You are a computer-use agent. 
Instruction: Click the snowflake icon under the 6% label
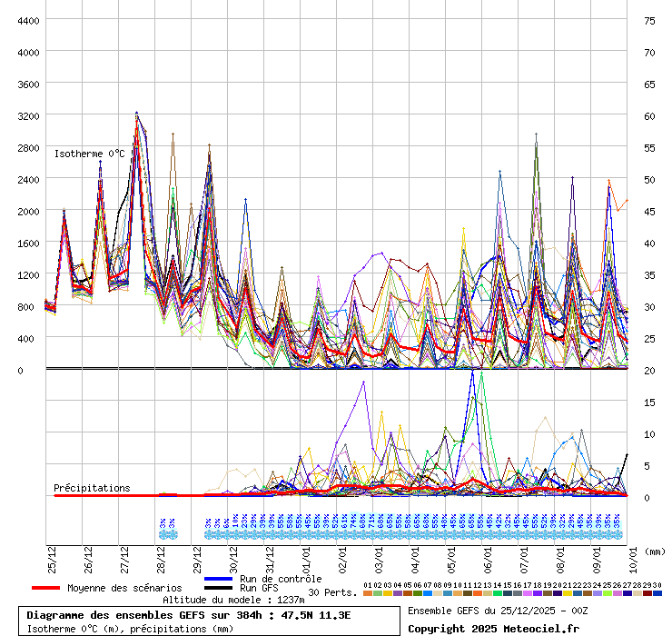click(x=226, y=534)
